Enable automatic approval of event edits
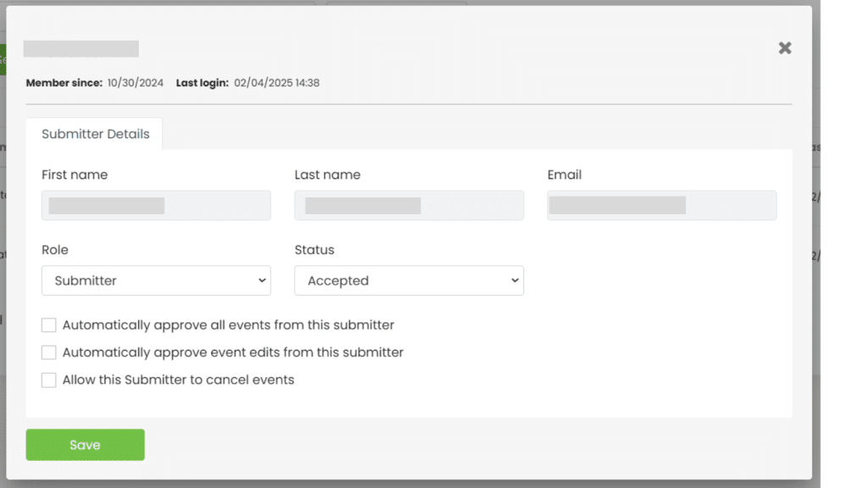 pos(48,352)
